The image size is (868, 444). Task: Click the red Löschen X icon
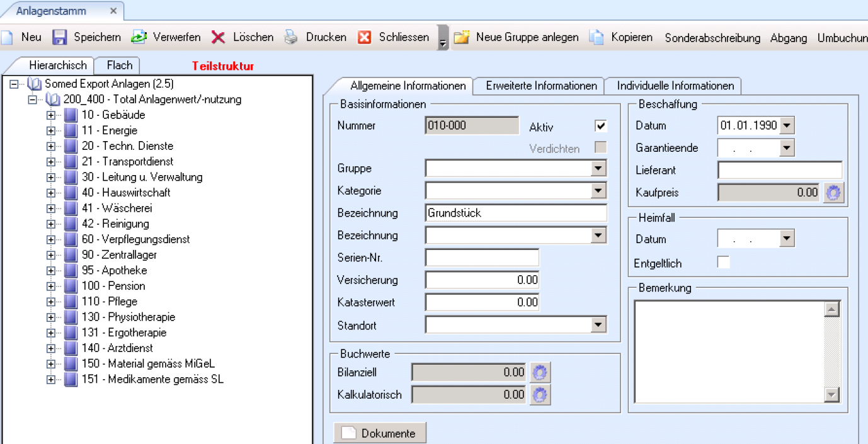pyautogui.click(x=218, y=37)
